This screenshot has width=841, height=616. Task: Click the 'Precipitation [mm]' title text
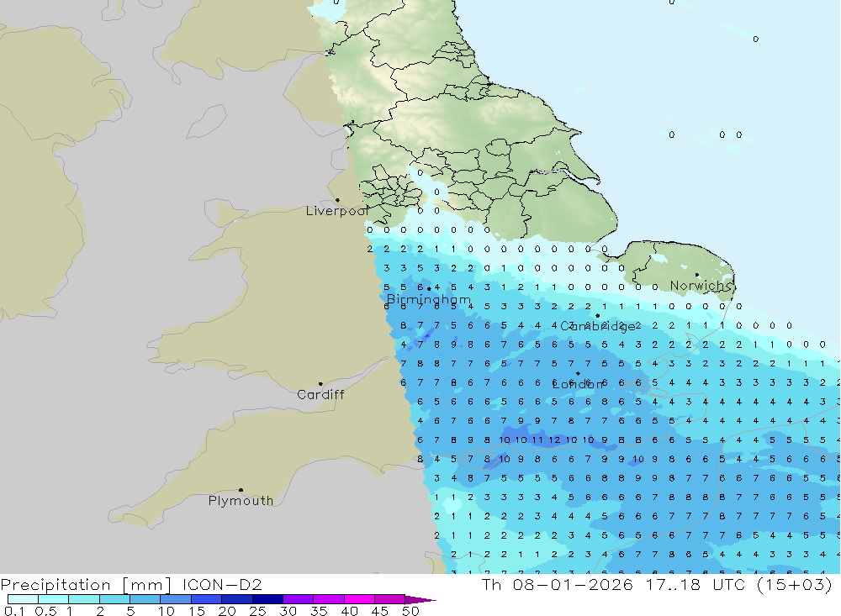pyautogui.click(x=86, y=584)
